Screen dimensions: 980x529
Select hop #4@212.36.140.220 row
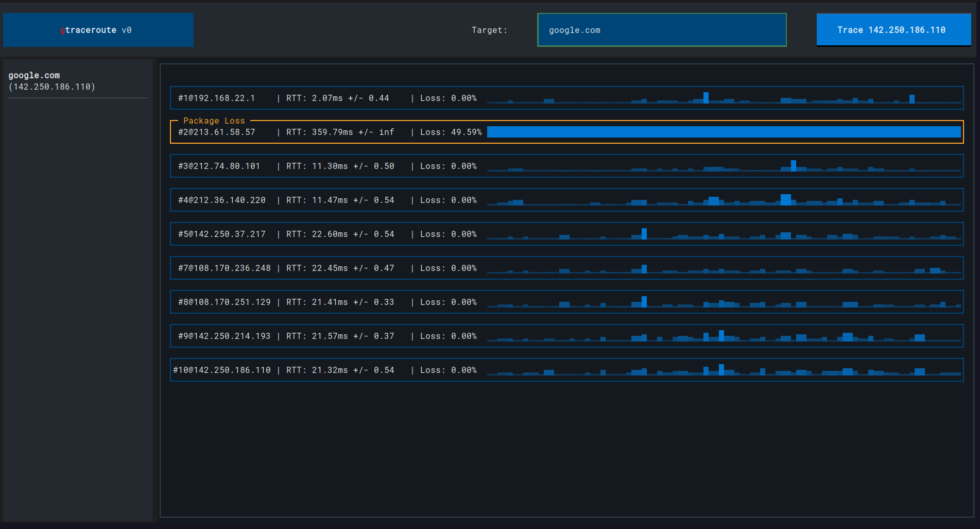click(566, 200)
